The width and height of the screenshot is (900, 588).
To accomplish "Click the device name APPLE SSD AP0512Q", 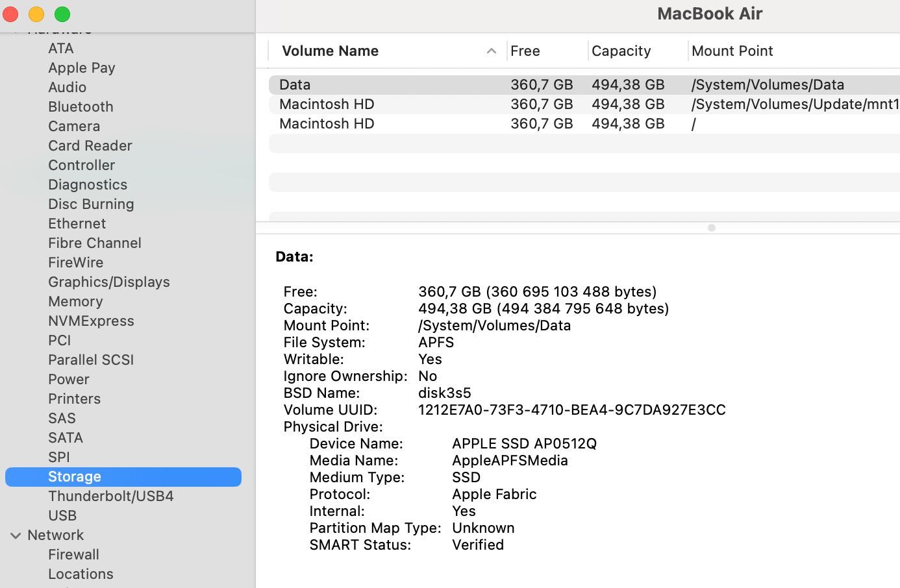I will 525,443.
